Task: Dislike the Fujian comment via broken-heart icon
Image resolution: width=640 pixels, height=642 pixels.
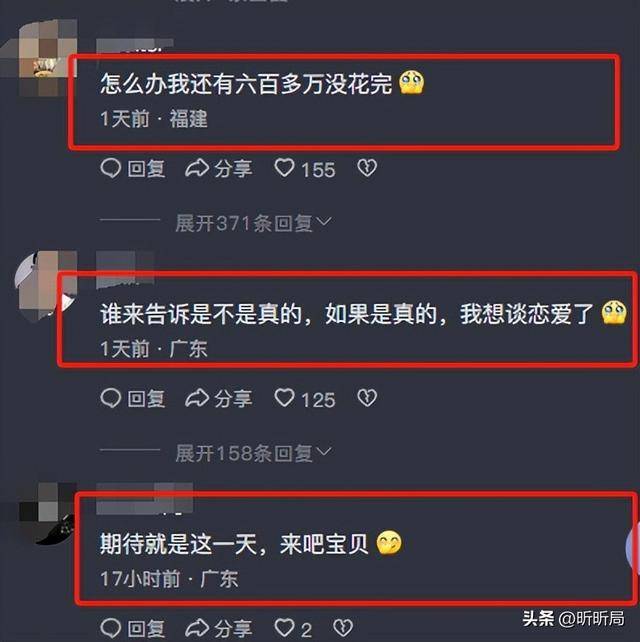Action: [367, 168]
